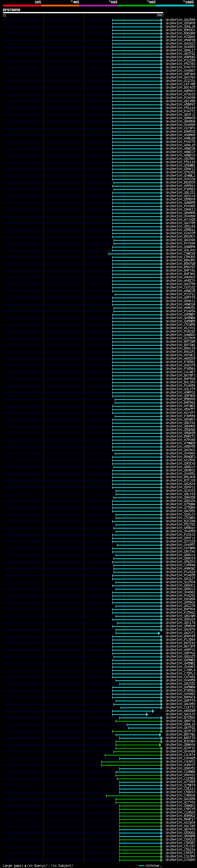
Task: Select the UniRef100_P15102 entry
Action: click(180, 535)
